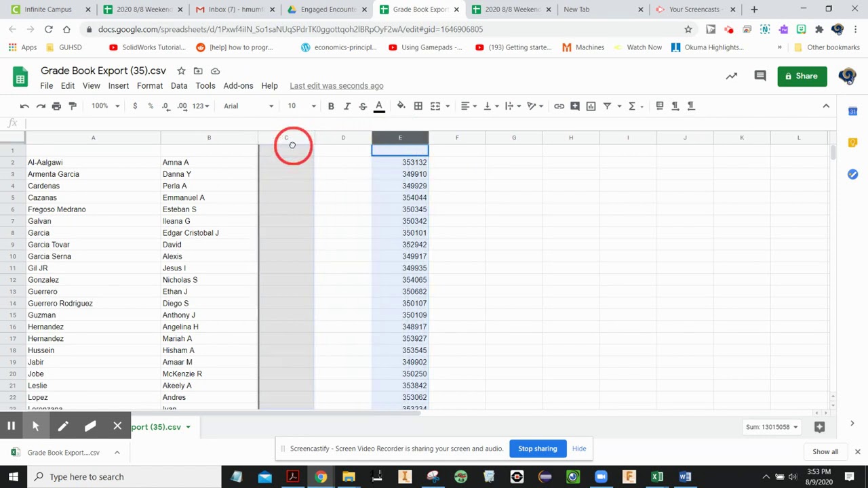Pause the Screencastify recording
Image resolution: width=868 pixels, height=488 pixels.
click(x=11, y=426)
